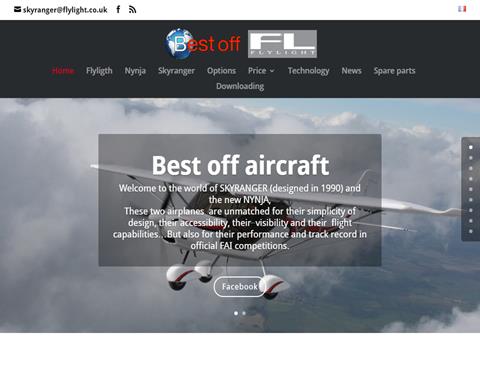Jump to sixth section side-nav dot
The image size is (480, 384).
tap(471, 200)
